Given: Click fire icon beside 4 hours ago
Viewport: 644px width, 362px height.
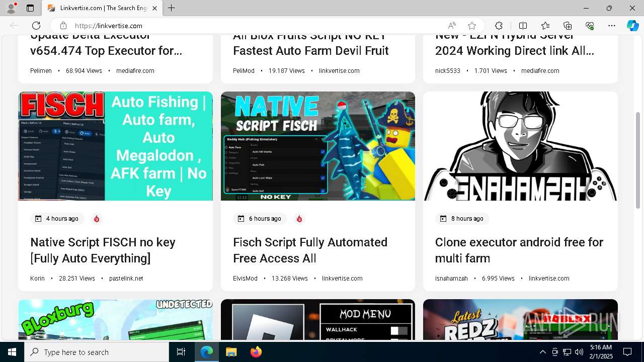Looking at the screenshot, I should (x=97, y=219).
